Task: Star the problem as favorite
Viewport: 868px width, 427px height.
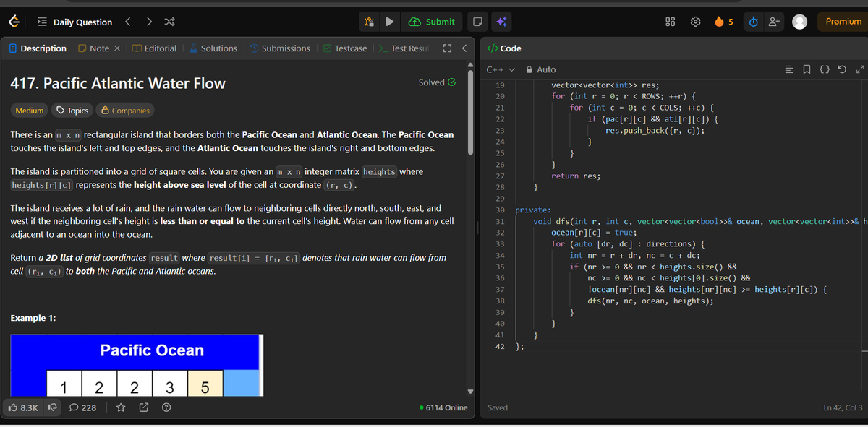Action: (x=121, y=408)
